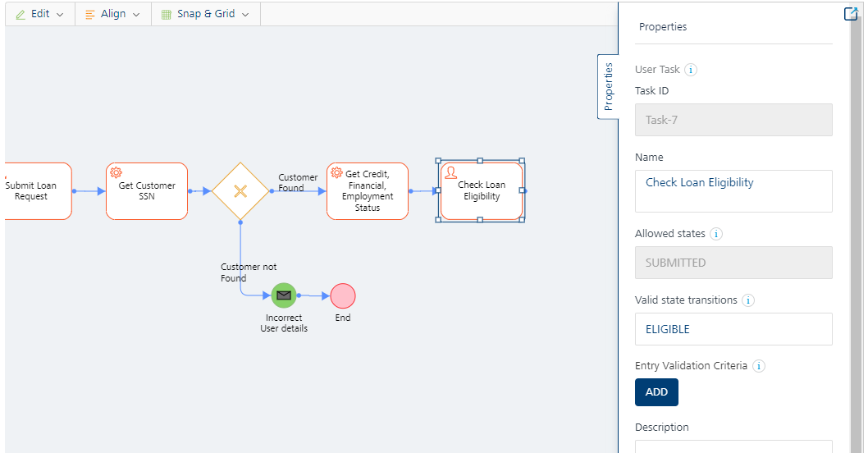868x453 pixels.
Task: Expand the Snap & Grid dropdown
Action: pos(205,14)
